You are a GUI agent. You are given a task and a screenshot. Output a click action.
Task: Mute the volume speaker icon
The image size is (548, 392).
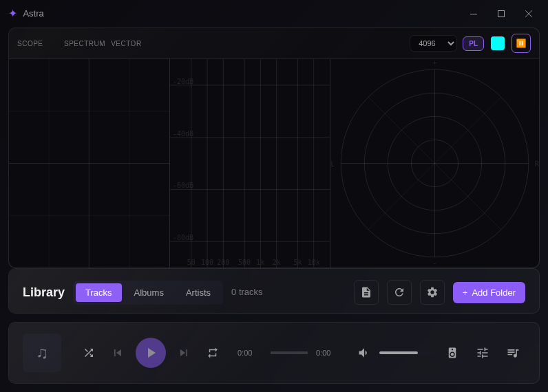[363, 353]
